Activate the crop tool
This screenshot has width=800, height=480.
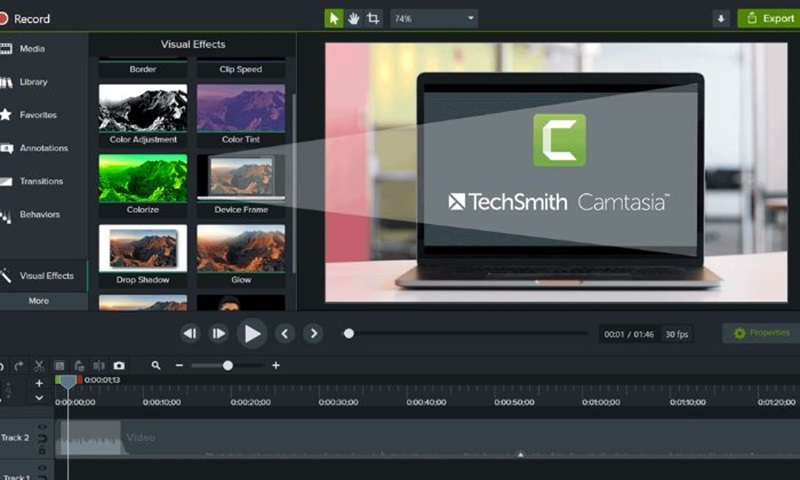(x=373, y=18)
